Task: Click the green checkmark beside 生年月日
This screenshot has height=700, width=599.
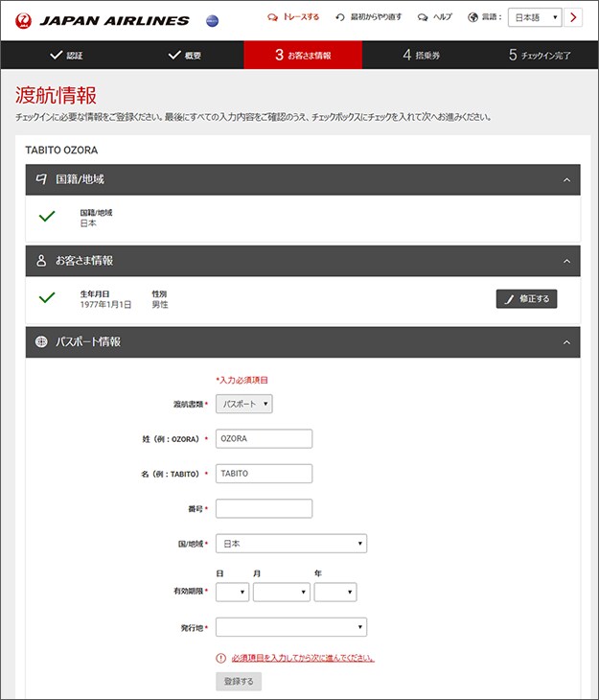Action: tap(47, 298)
